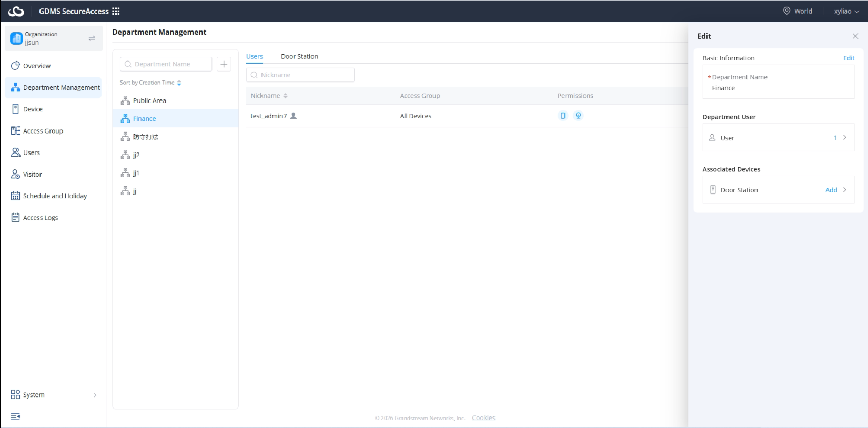Viewport: 868px width, 428px height.
Task: Open the app grid launcher icon
Action: pyautogui.click(x=116, y=11)
